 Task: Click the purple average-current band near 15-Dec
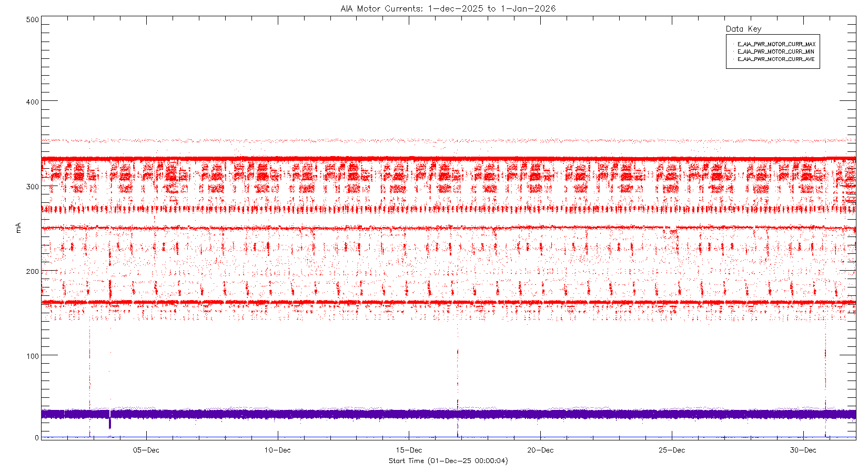(409, 414)
